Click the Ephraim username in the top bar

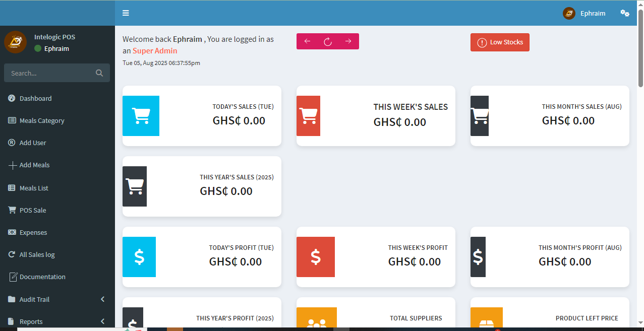click(593, 14)
